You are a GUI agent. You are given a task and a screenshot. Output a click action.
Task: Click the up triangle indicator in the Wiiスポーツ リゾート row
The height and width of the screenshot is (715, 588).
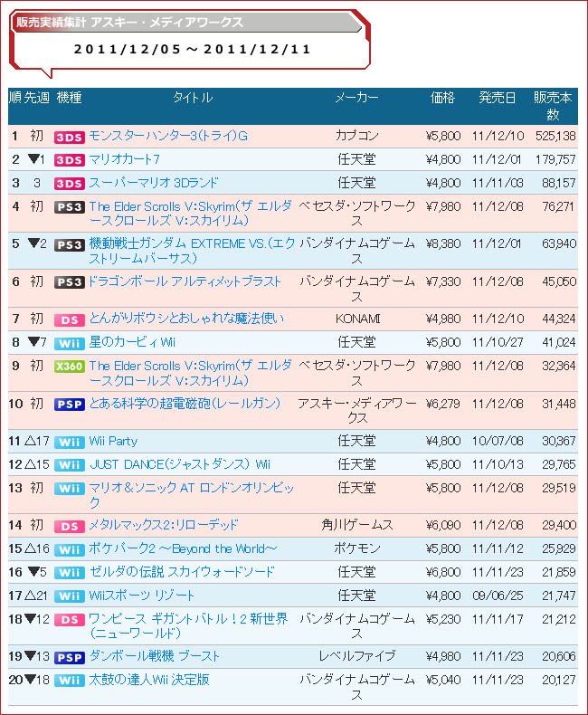[x=30, y=595]
